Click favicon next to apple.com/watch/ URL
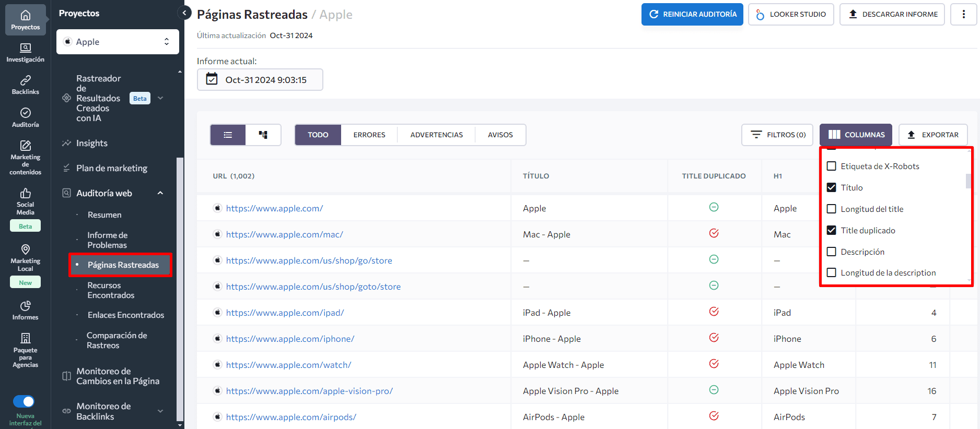The width and height of the screenshot is (980, 429). [217, 365]
